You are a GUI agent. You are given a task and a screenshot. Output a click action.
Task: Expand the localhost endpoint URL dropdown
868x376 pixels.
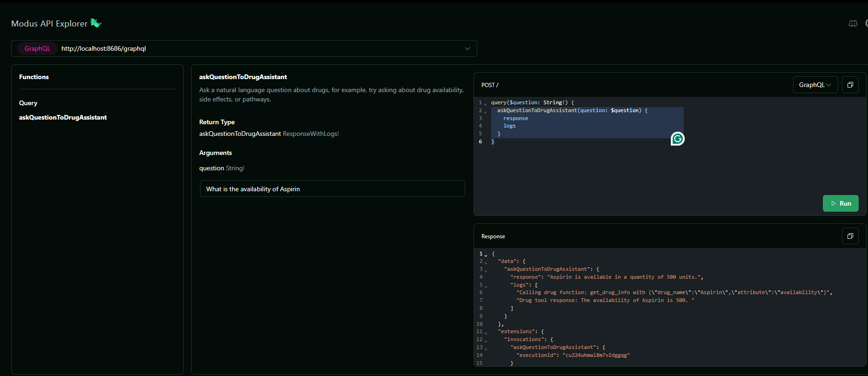(x=467, y=48)
